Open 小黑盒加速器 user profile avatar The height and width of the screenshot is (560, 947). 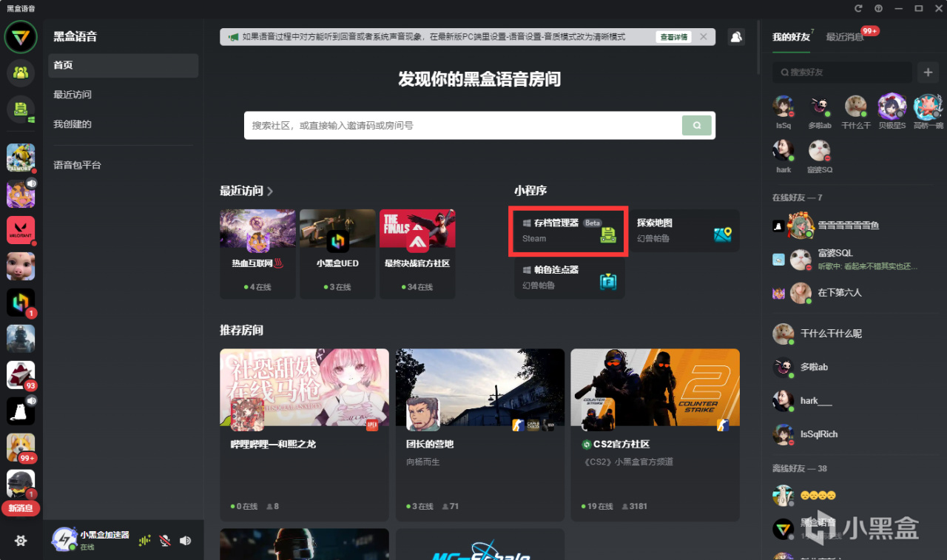click(64, 539)
